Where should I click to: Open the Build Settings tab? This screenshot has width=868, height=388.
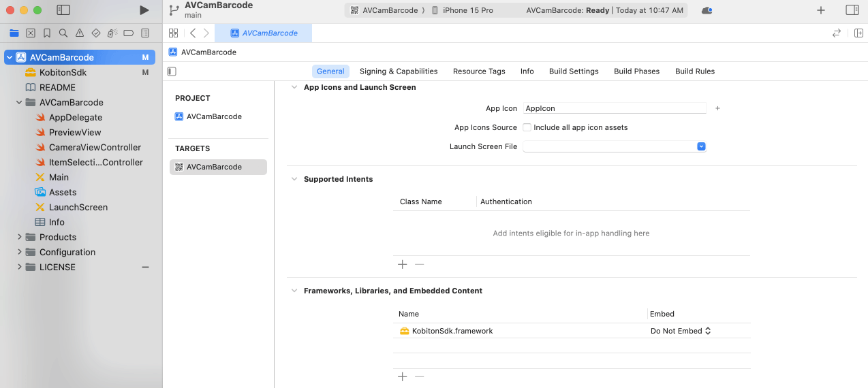pos(574,71)
